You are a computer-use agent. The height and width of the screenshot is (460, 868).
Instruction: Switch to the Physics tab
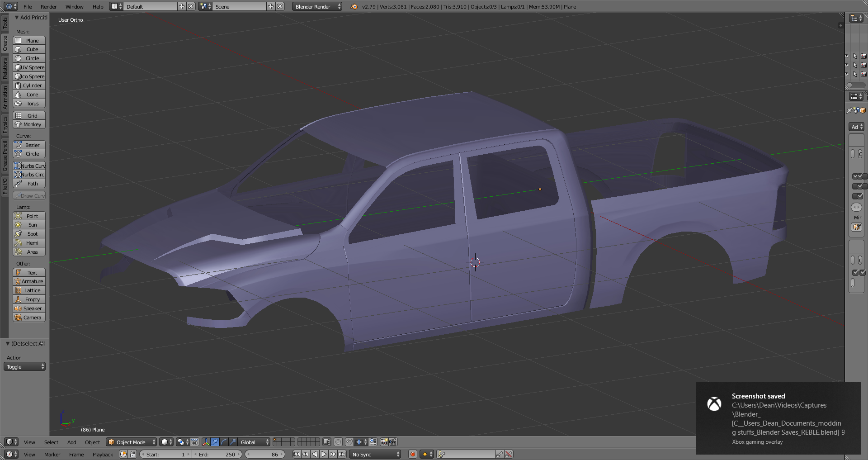pyautogui.click(x=5, y=124)
